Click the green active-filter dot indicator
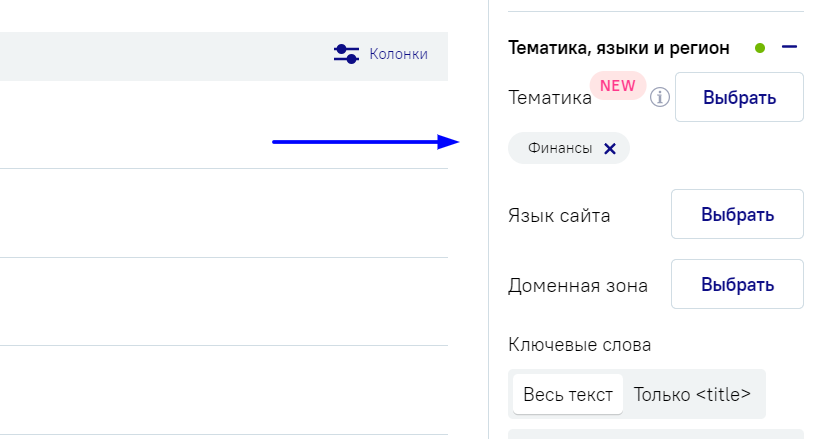823x439 pixels. tap(759, 48)
